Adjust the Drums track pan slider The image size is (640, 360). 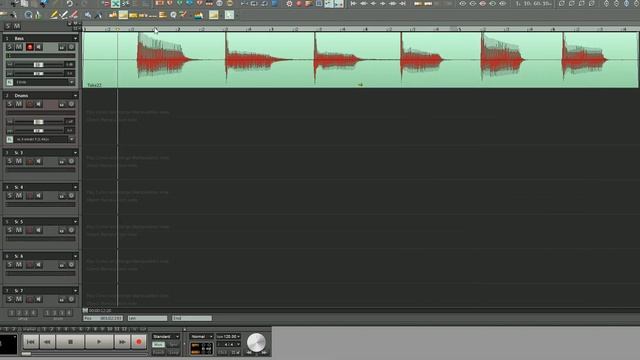(38, 131)
